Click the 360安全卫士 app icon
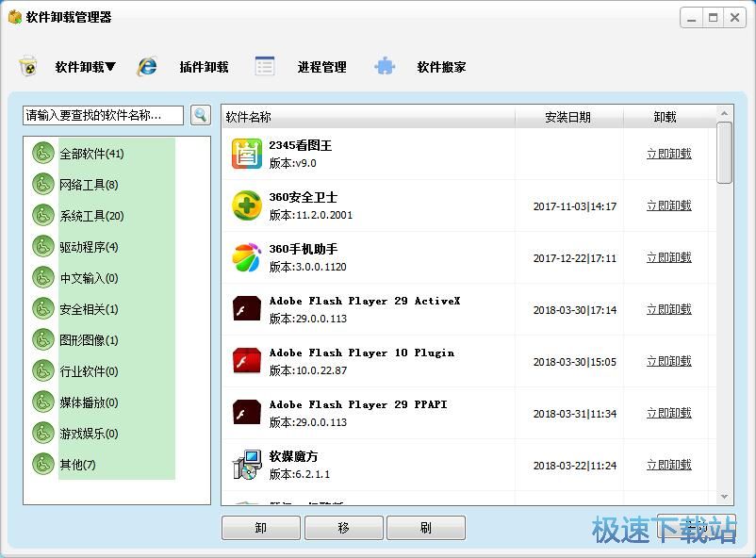This screenshot has height=558, width=756. point(247,205)
